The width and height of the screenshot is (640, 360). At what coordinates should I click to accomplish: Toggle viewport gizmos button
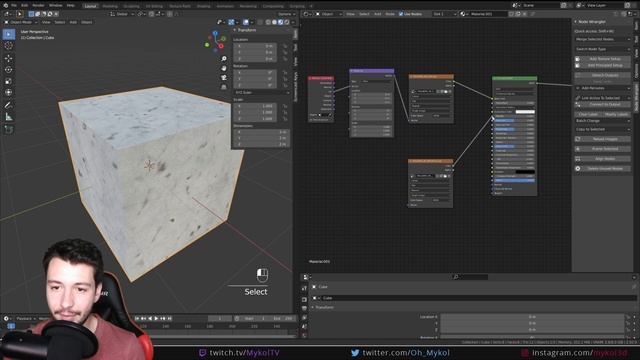pos(231,22)
